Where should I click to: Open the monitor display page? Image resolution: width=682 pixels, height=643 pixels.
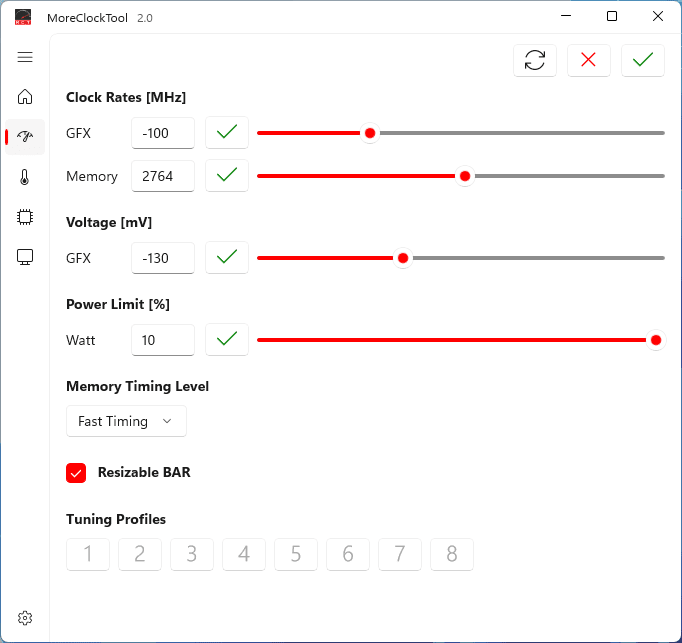click(25, 257)
